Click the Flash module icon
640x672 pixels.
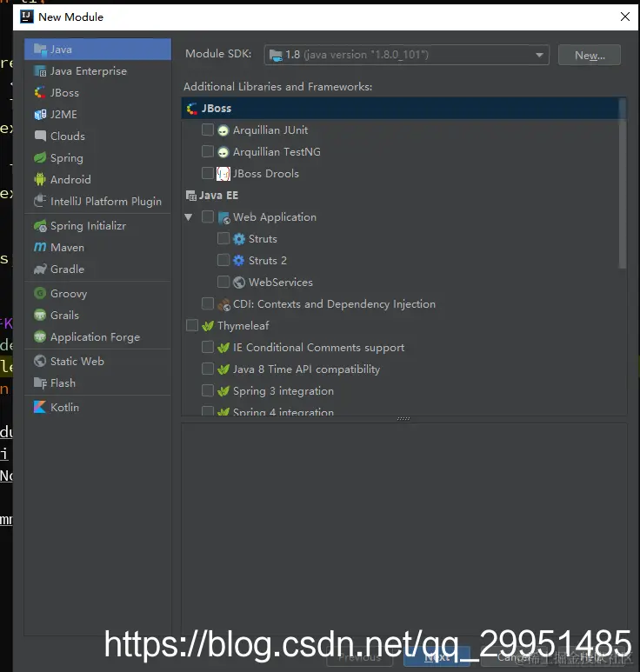tap(40, 383)
